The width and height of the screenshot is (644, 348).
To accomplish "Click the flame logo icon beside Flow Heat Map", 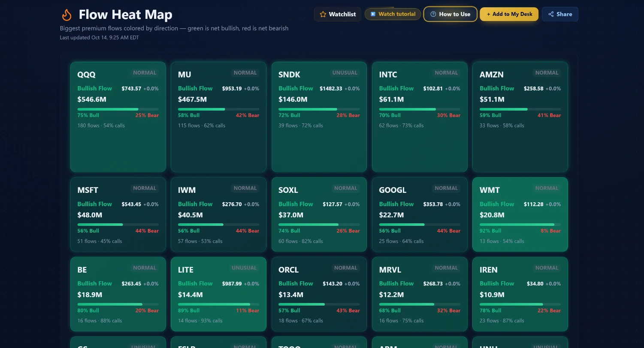I will click(x=67, y=15).
